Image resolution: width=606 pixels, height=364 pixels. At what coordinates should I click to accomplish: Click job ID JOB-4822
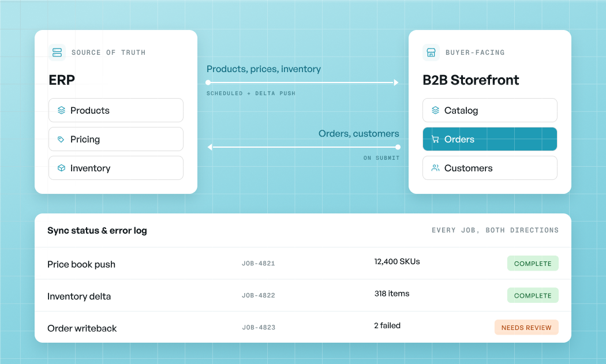point(258,295)
